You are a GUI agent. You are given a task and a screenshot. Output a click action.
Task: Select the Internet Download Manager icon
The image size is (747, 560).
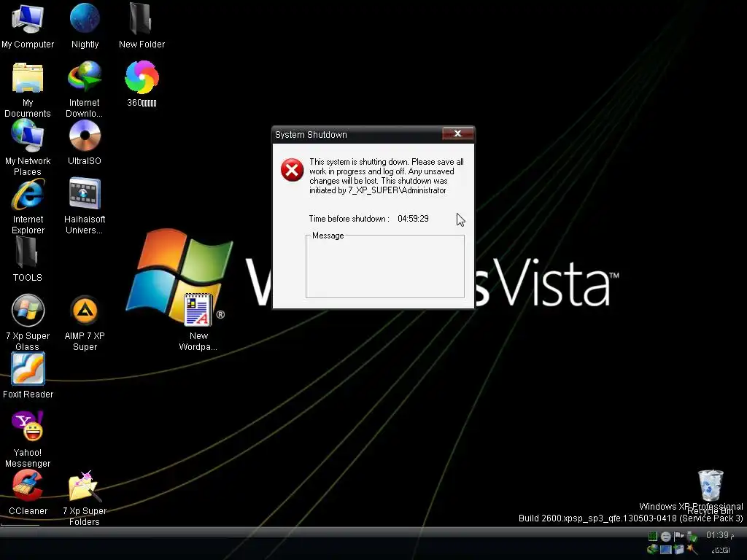pyautogui.click(x=85, y=90)
